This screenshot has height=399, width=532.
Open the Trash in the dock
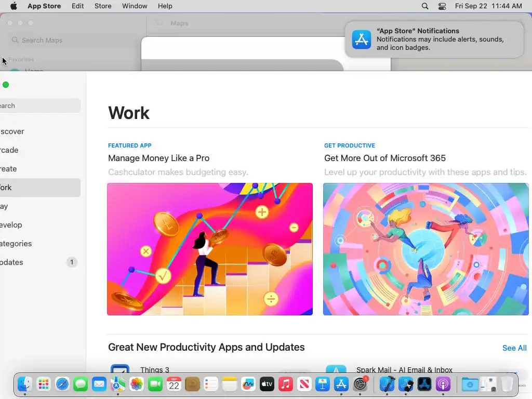tap(507, 384)
